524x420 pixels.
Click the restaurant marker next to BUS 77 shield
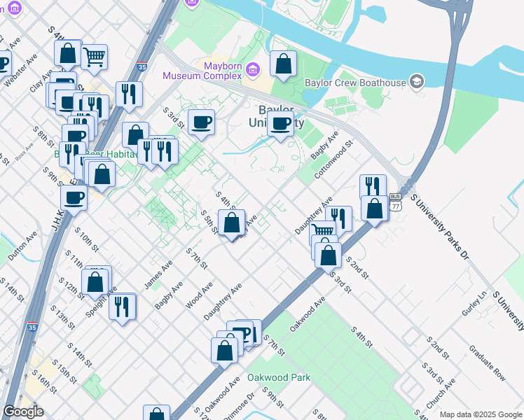pos(373,185)
